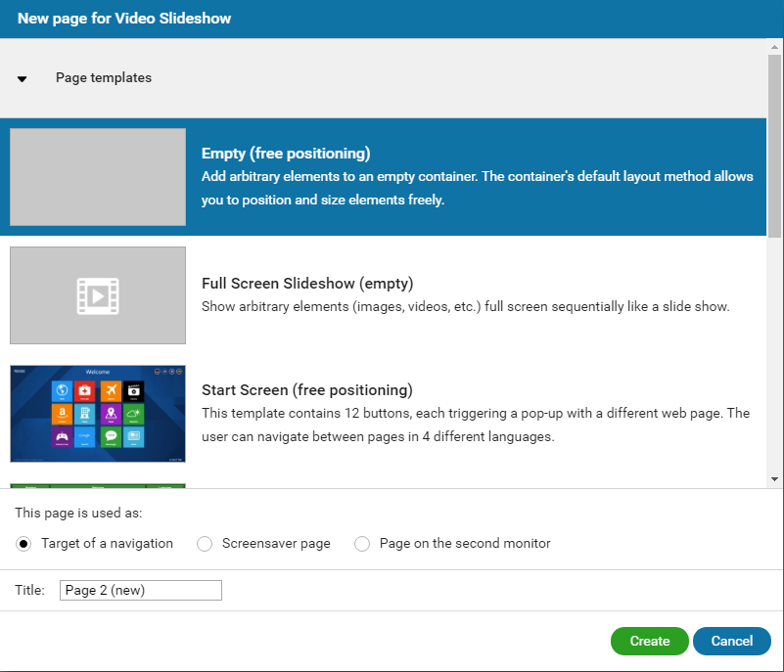Select the Empty template gray thumbnail

coord(98,177)
